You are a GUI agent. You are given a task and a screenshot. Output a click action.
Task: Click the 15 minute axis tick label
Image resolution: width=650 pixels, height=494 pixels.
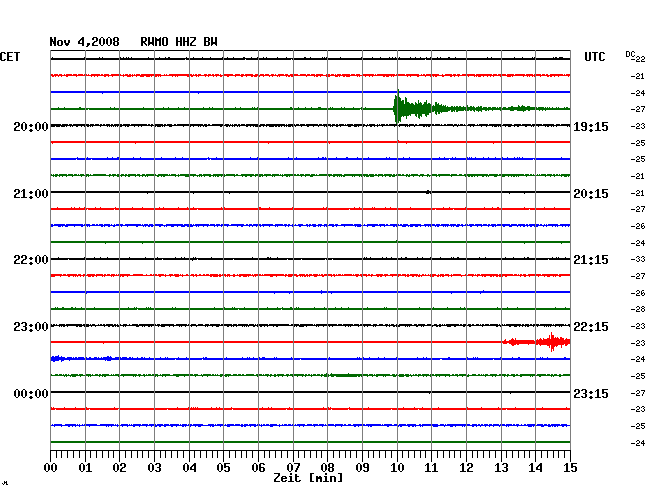click(x=570, y=468)
